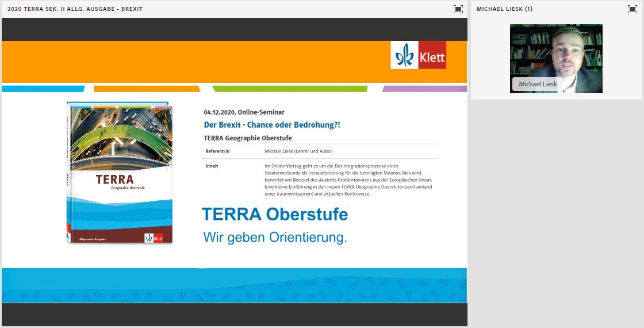The image size is (644, 328).
Task: Maximize the Michael Liesk video pod
Action: point(632,9)
